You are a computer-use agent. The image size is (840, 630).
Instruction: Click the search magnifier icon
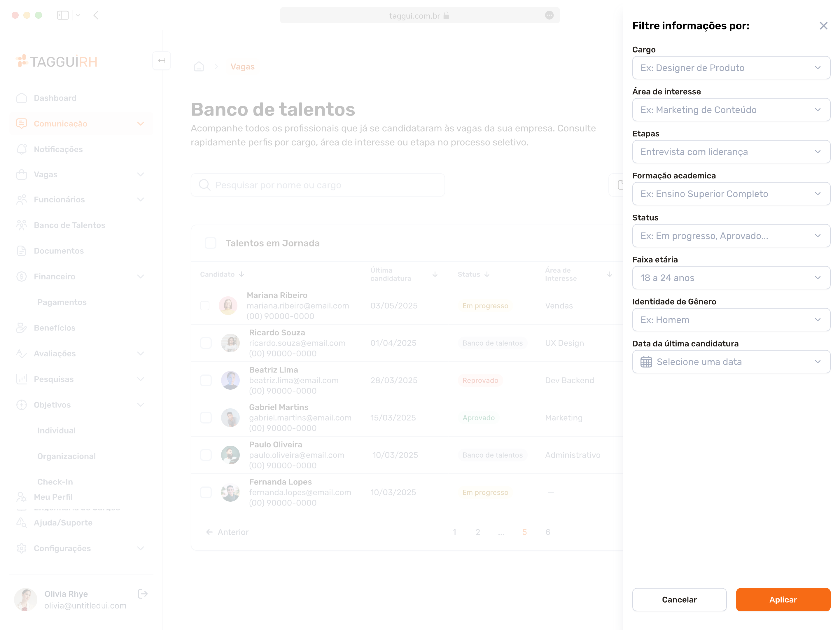(x=204, y=185)
